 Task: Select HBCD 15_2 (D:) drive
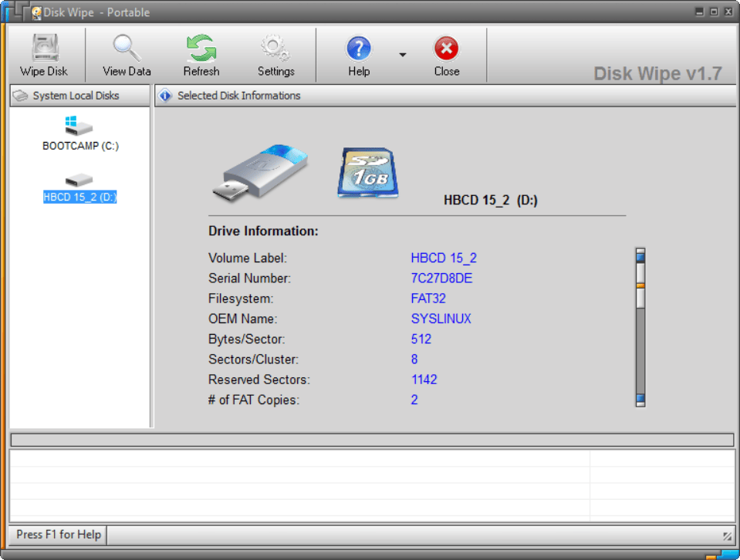point(79,188)
